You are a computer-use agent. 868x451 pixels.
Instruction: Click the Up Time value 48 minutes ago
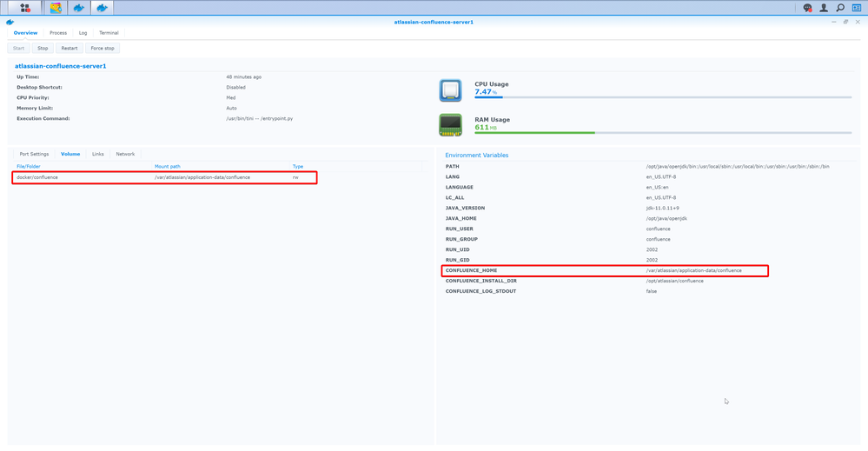(x=243, y=77)
